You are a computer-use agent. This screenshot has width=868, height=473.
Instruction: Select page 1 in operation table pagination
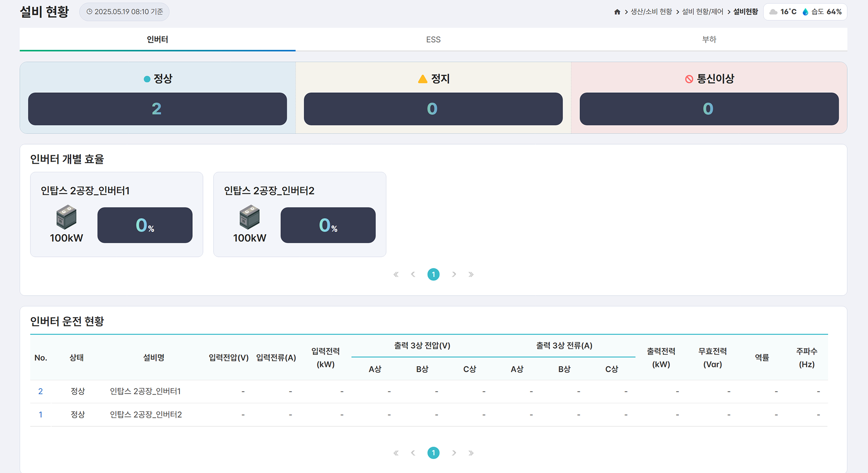tap(433, 453)
